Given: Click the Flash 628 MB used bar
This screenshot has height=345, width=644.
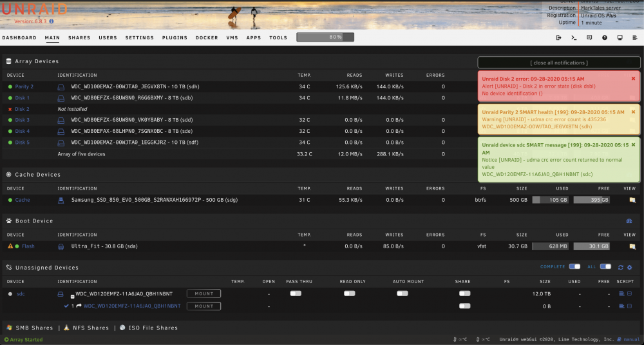Looking at the screenshot, I should (551, 246).
